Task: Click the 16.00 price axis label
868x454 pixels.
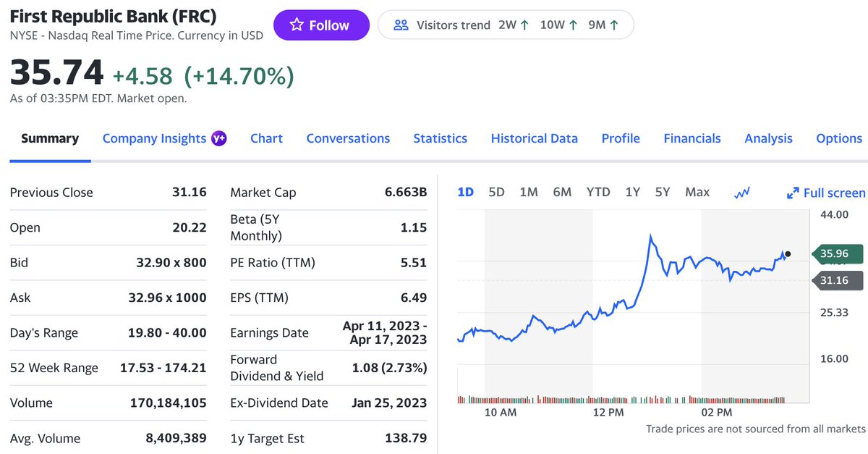Action: tap(834, 358)
